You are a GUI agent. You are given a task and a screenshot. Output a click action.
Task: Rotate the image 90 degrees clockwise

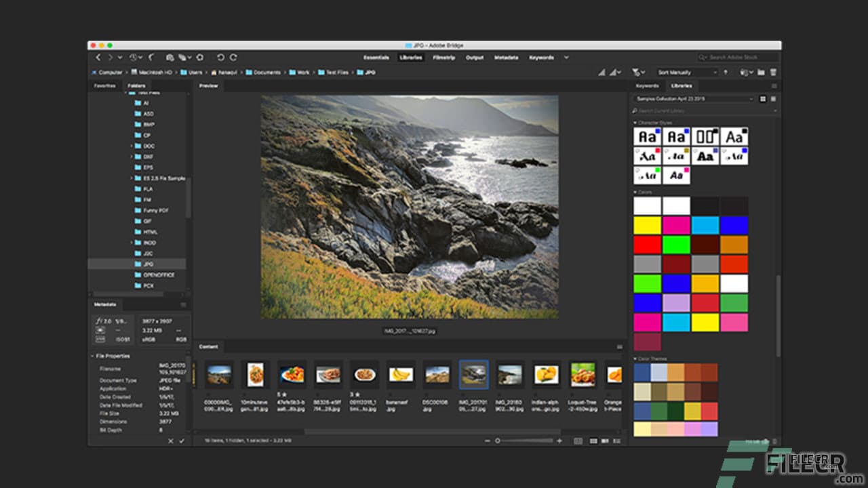[234, 58]
